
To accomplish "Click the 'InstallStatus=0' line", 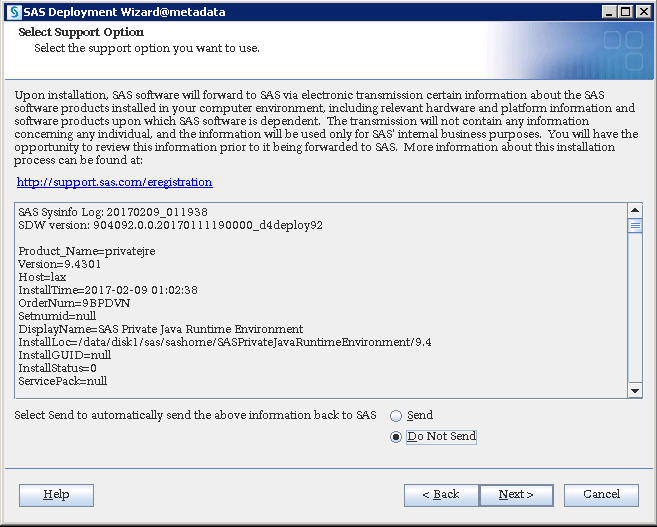I will click(57, 368).
